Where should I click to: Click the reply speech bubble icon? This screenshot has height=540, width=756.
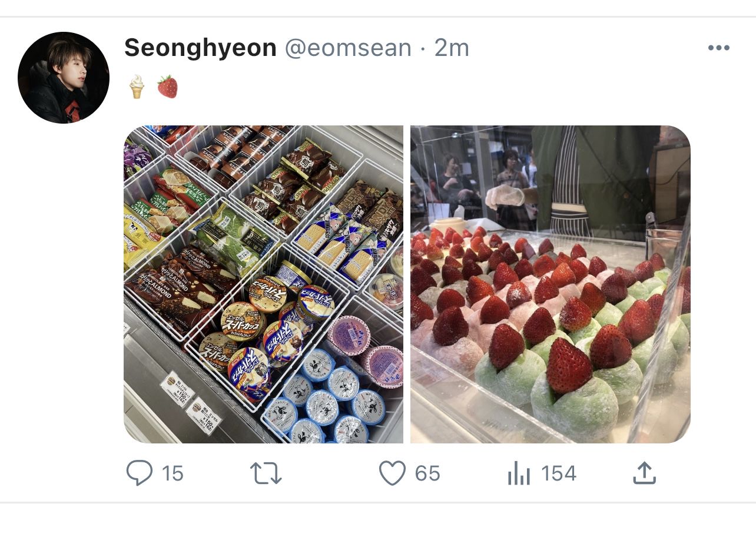click(x=140, y=473)
